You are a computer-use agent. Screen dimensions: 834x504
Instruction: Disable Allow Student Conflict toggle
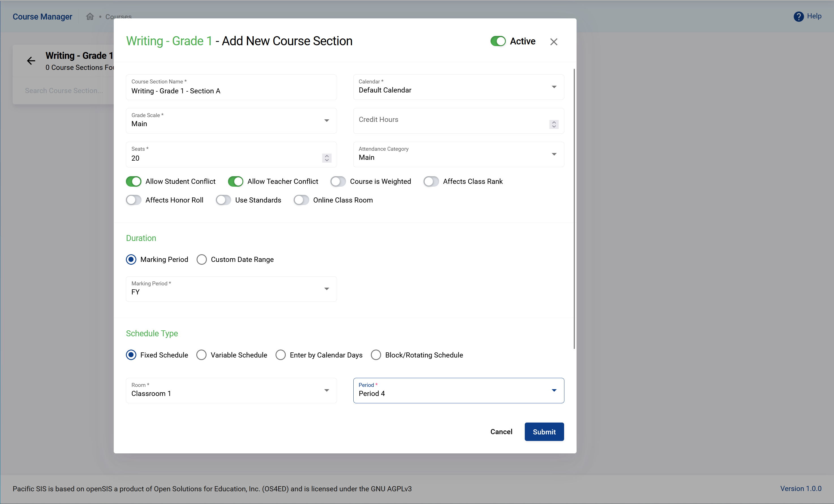click(134, 181)
